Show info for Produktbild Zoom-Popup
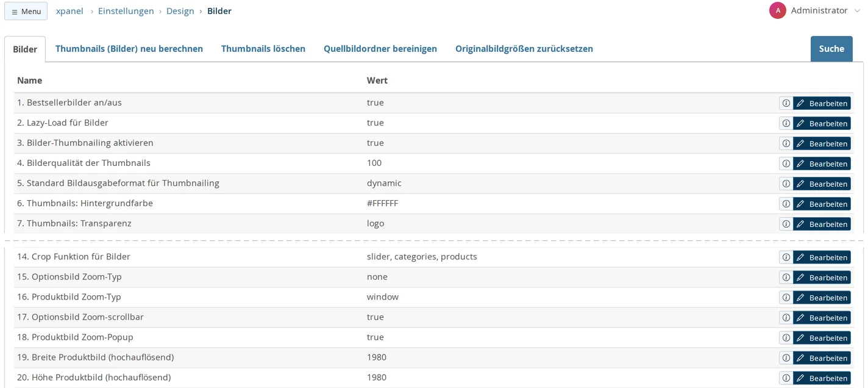 point(786,338)
